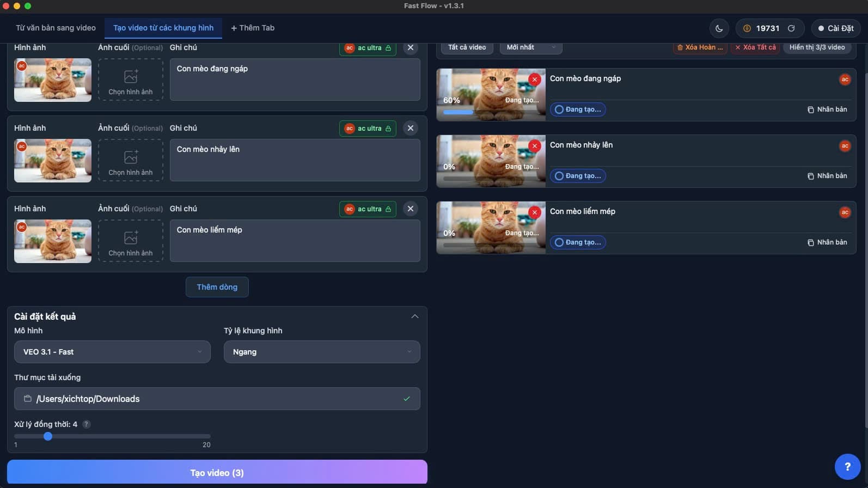Click the concurrent processing slider handle
The height and width of the screenshot is (488, 868).
click(48, 436)
